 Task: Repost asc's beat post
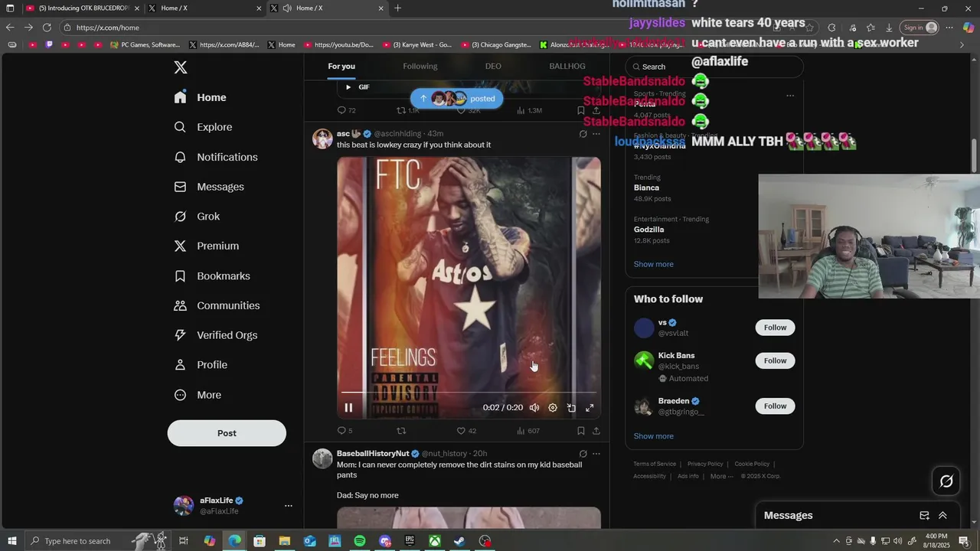pos(401,431)
